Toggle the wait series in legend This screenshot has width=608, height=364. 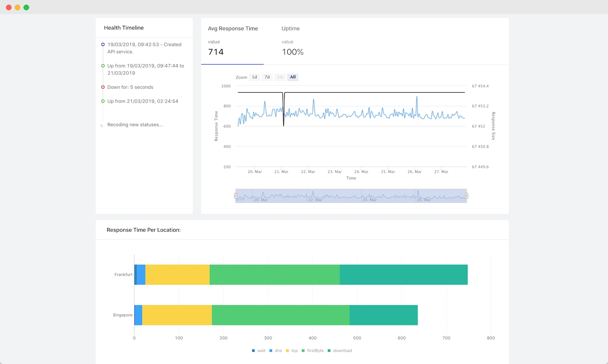click(259, 350)
